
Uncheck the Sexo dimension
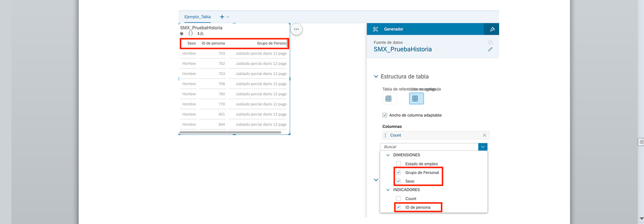398,181
